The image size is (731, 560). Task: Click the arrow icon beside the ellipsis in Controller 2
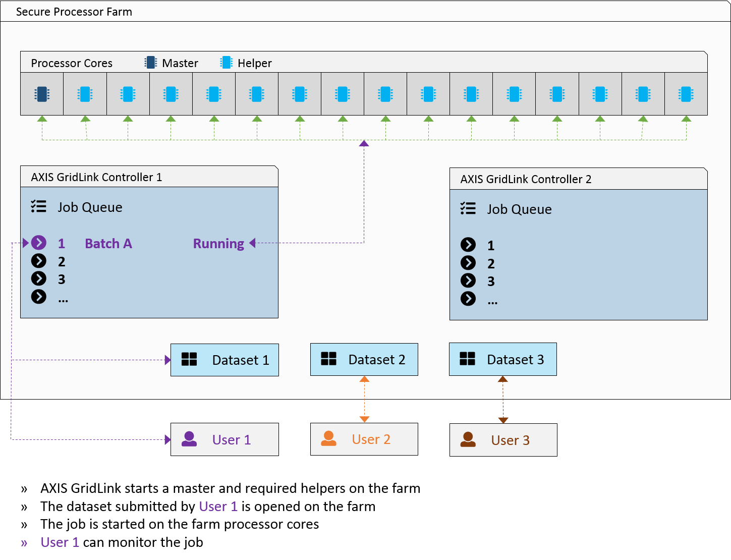[468, 299]
